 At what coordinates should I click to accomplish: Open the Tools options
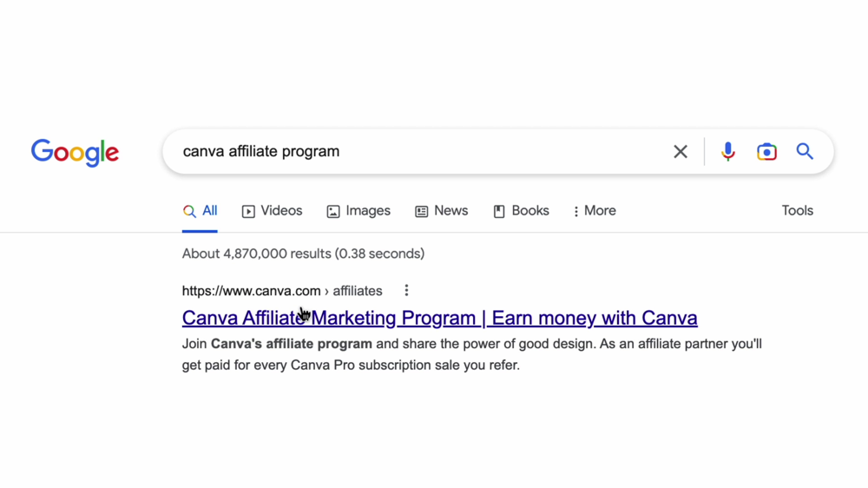click(x=797, y=211)
